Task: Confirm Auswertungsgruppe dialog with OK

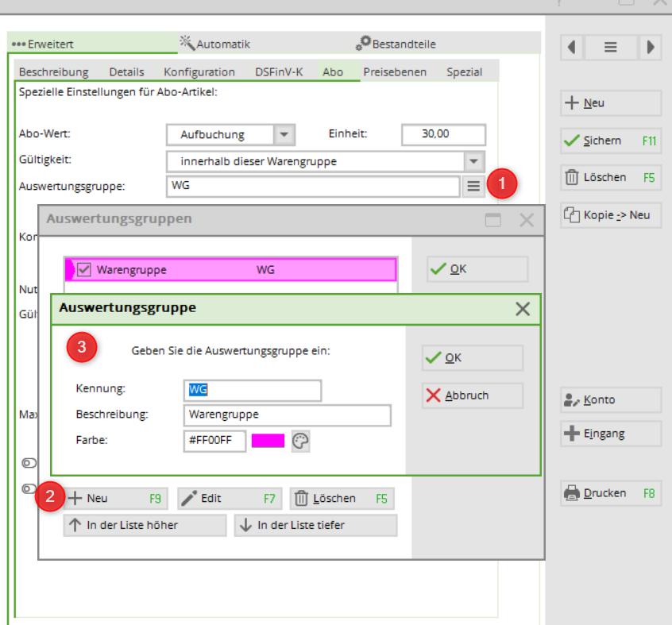Action: (472, 358)
